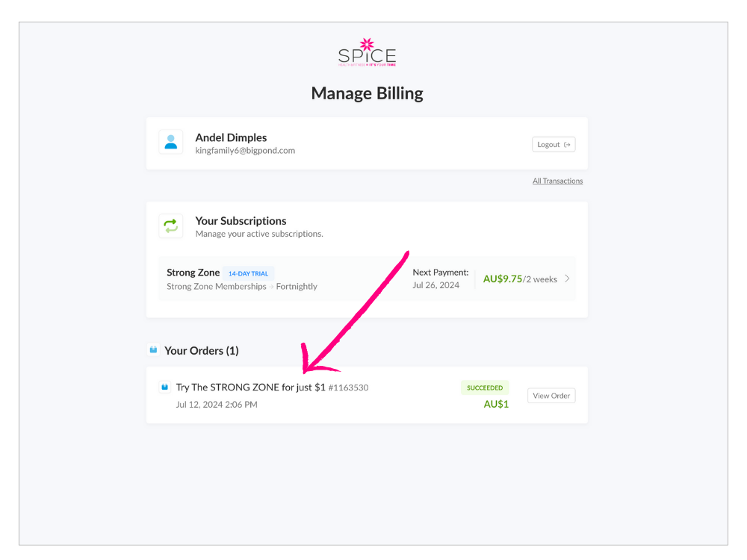Open the All Transactions link
This screenshot has width=747, height=560.
(x=557, y=181)
